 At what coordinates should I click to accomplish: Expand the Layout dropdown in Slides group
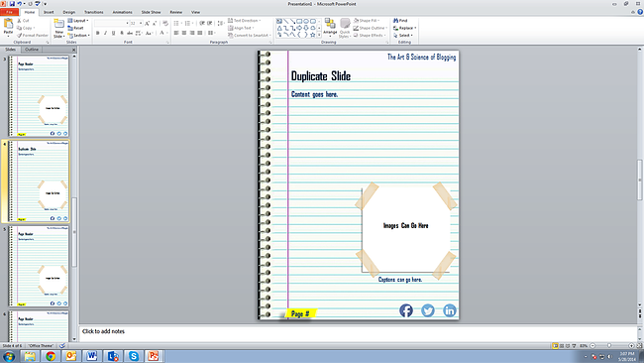(x=78, y=21)
